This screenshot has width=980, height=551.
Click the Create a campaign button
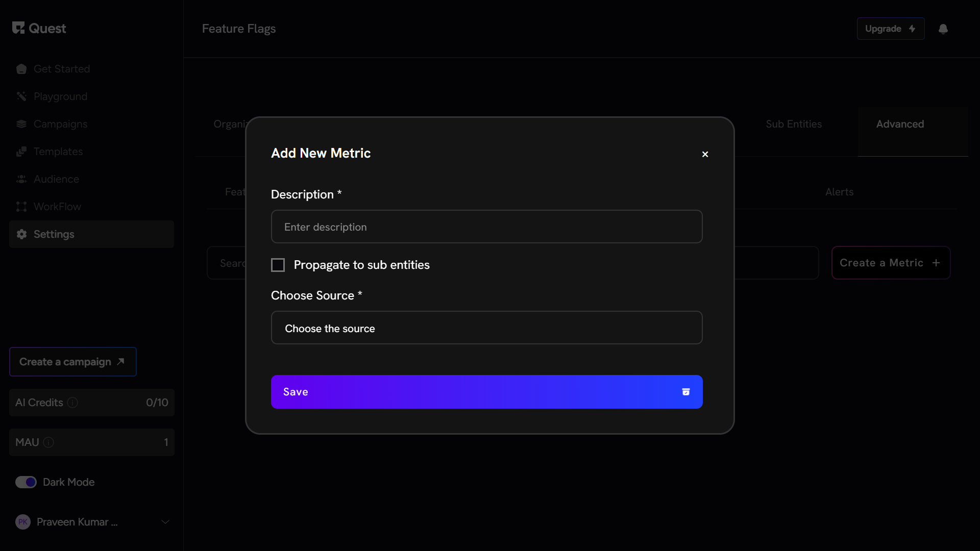click(72, 362)
